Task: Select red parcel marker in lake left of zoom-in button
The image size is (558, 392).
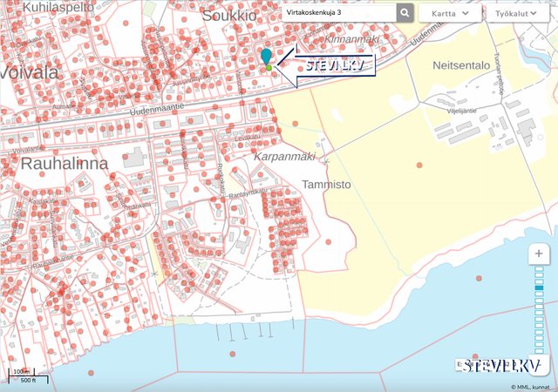Action: 479,277
